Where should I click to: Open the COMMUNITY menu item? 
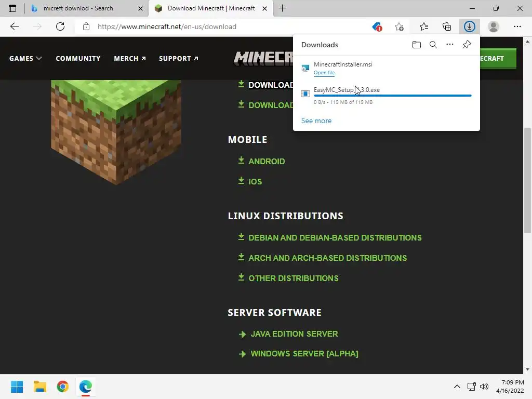78,58
